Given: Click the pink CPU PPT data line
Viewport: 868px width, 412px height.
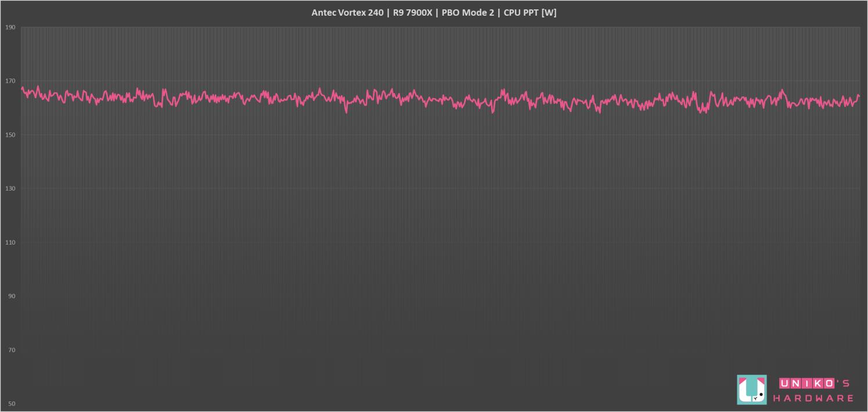Looking at the screenshot, I should click(x=440, y=99).
